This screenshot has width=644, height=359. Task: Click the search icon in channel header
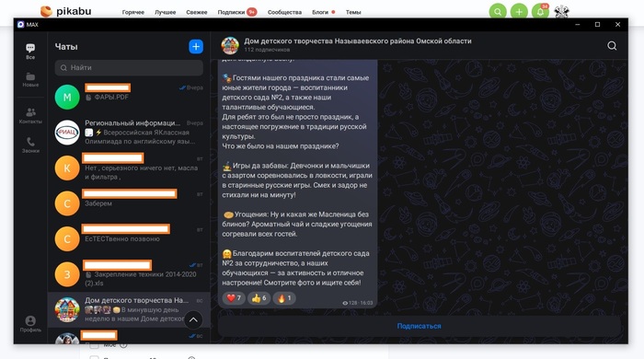pos(612,46)
